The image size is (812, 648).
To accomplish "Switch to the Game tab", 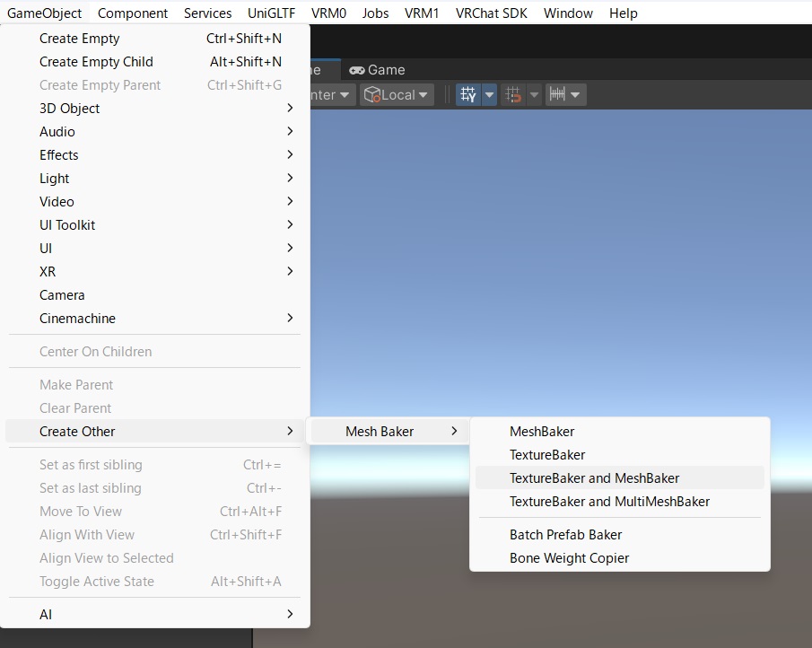I will [377, 70].
